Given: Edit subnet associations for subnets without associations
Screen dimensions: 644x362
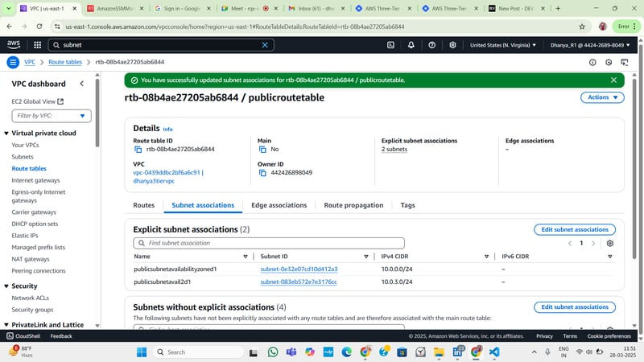Looking at the screenshot, I should 575,307.
